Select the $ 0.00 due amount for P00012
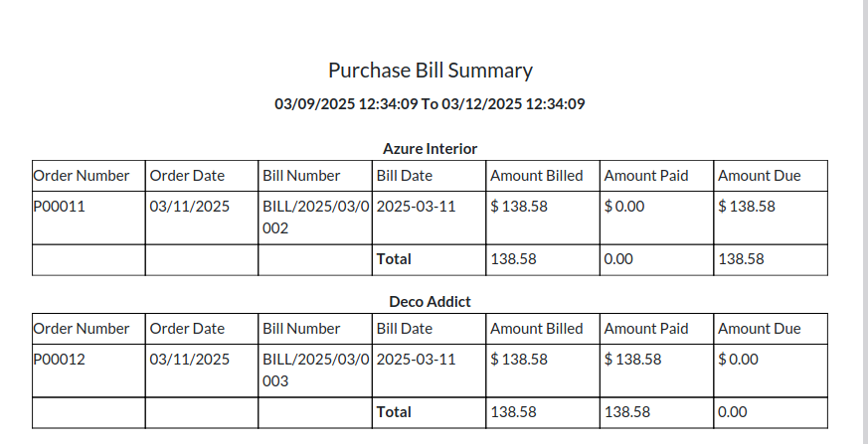Screen dimensions: 868x444 738,359
